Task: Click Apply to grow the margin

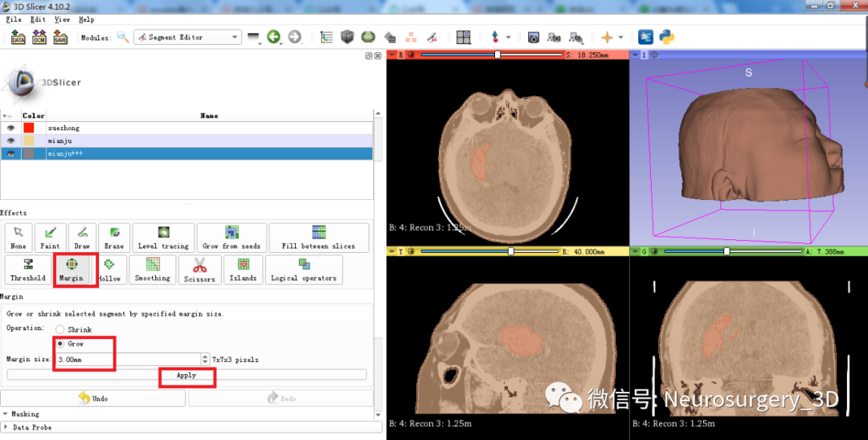Action: (186, 375)
